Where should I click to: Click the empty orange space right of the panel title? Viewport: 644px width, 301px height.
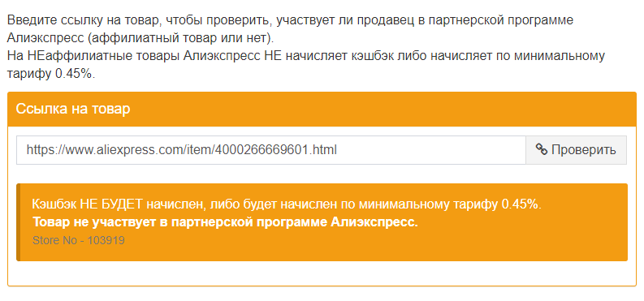382,109
